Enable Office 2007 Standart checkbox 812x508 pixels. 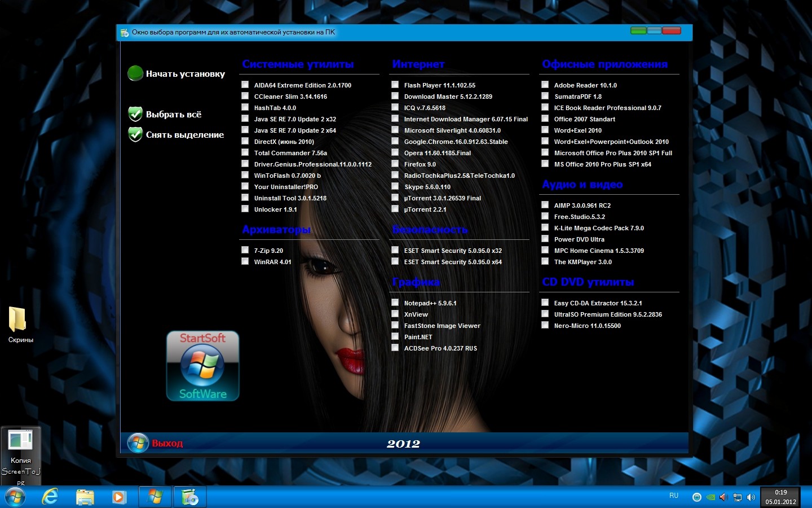pos(545,119)
